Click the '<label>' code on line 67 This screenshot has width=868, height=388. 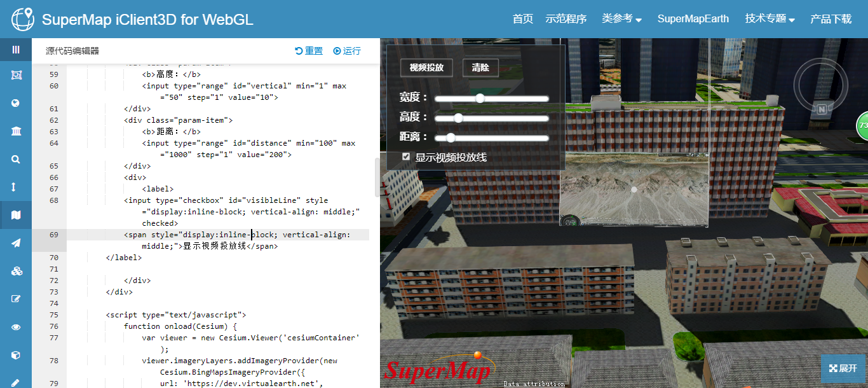(x=158, y=189)
